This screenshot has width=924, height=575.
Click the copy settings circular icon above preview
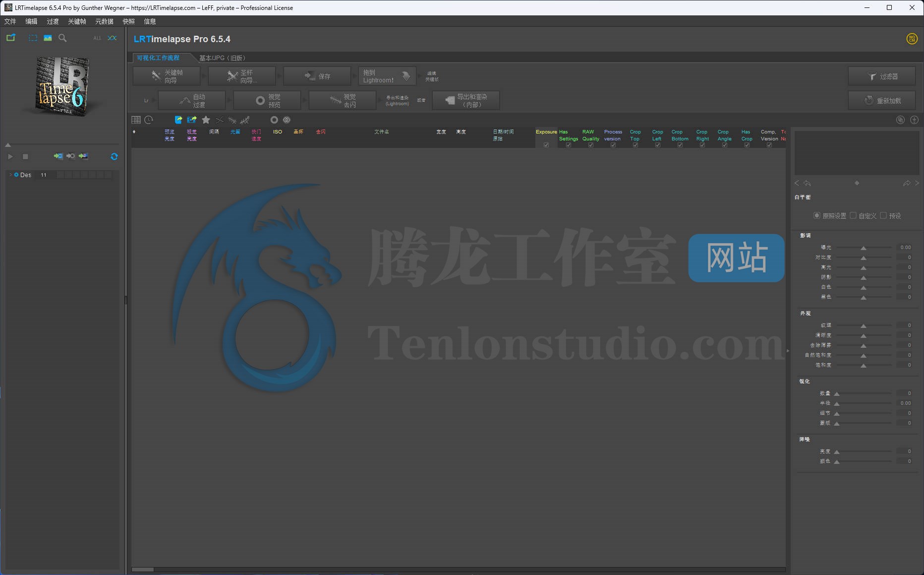[x=901, y=120]
